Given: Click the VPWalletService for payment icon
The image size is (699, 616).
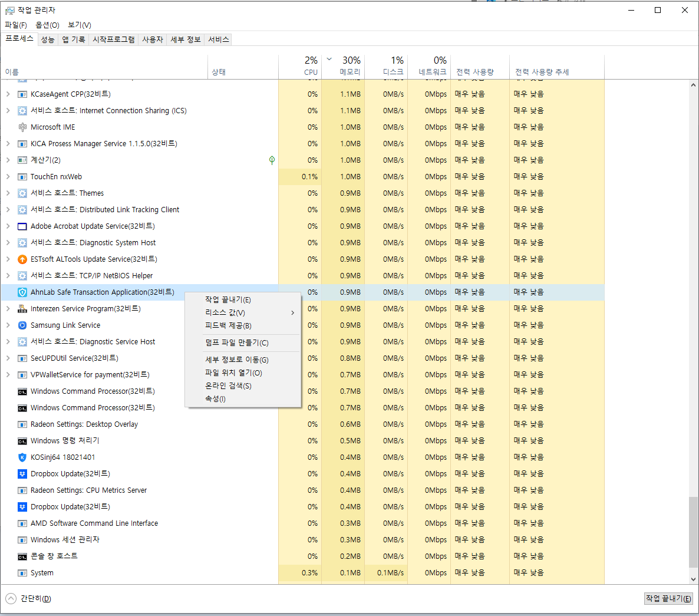Looking at the screenshot, I should point(22,374).
